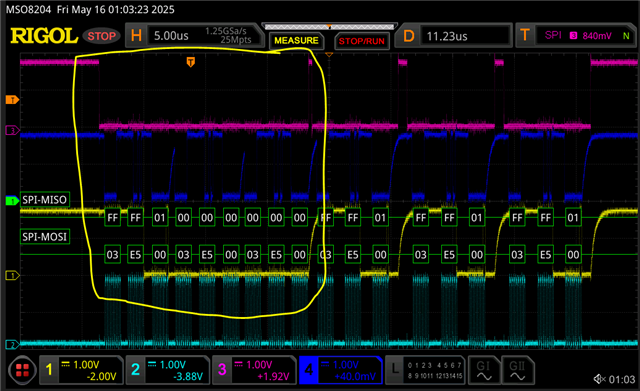640x391 pixels.
Task: Click the 1.25GSa/s sample rate readout
Action: 226,31
